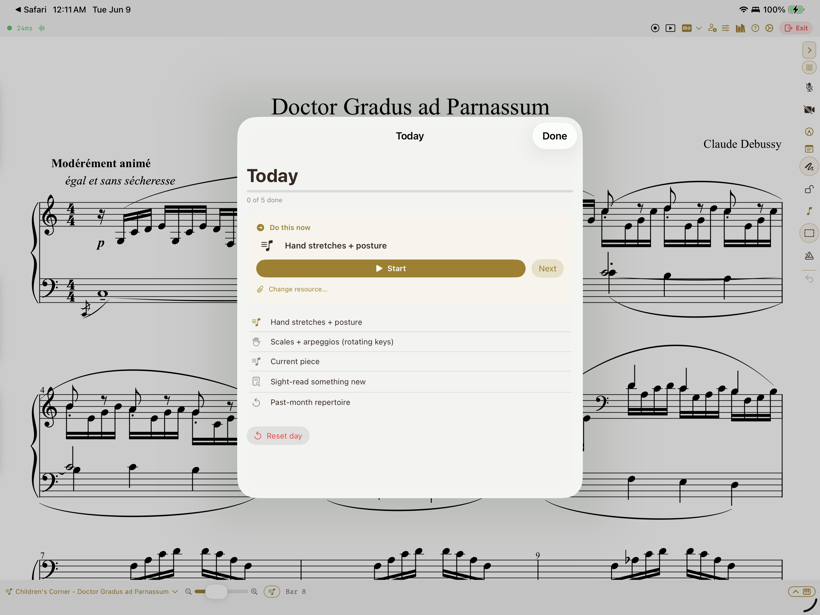The image size is (820, 615).
Task: Open the grid view icon in sidebar
Action: (x=810, y=67)
